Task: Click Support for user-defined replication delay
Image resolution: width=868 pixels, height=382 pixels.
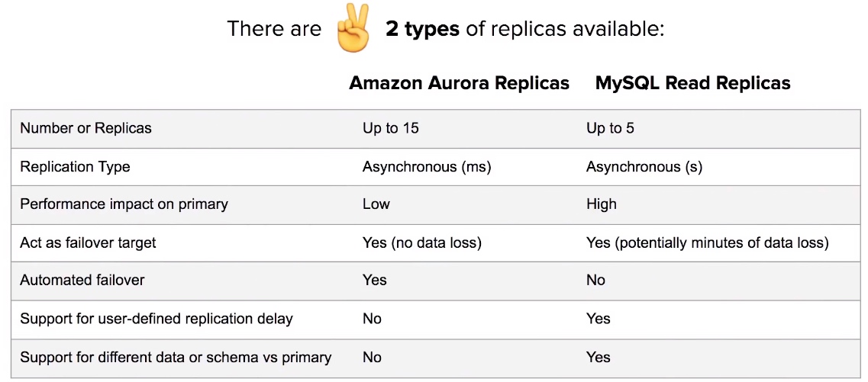Action: (x=156, y=319)
